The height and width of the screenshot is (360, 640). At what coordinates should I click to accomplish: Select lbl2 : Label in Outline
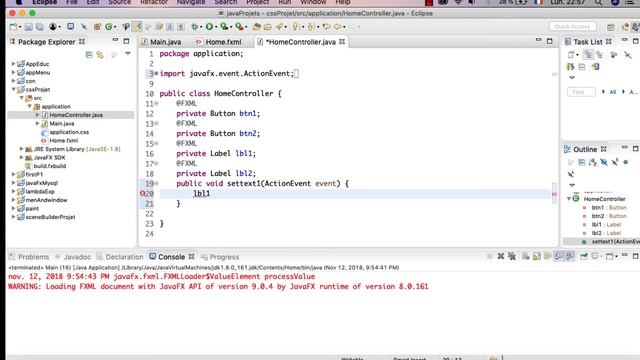click(x=606, y=233)
